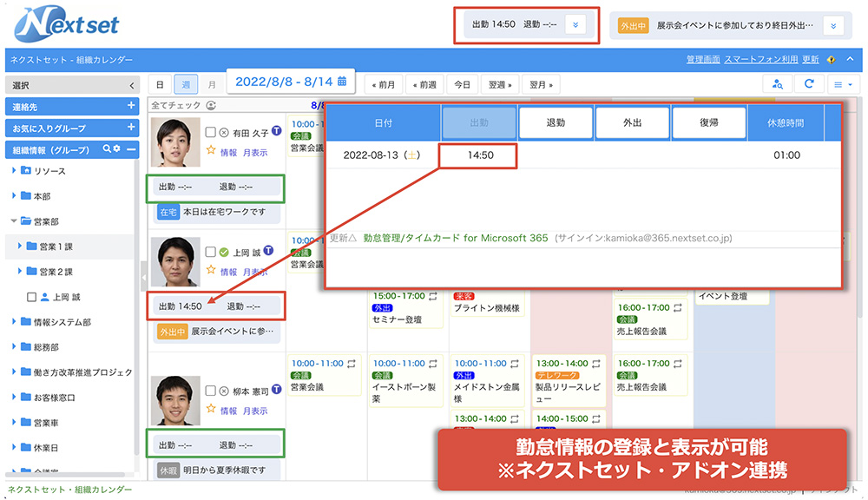Switch to 週 week view
This screenshot has height=500, width=868.
tap(186, 84)
